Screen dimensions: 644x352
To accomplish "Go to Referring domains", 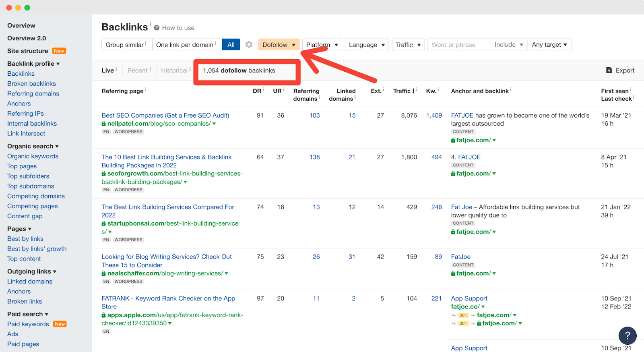I will point(33,94).
